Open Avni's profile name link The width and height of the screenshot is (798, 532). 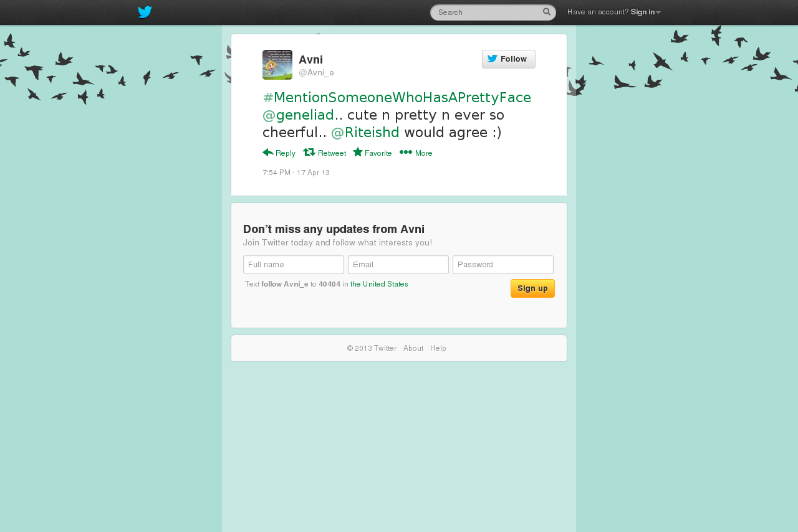coord(311,60)
